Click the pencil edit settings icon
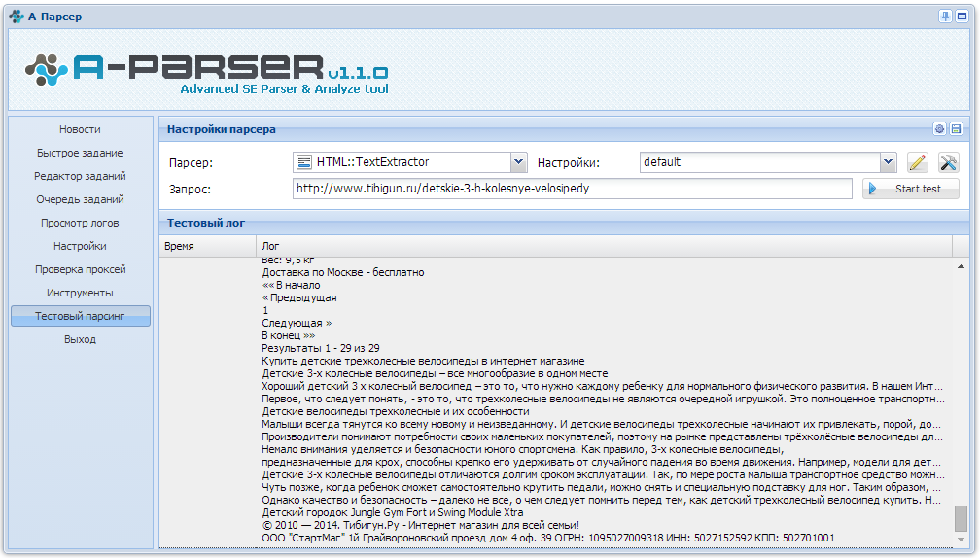980x558 pixels. click(917, 162)
